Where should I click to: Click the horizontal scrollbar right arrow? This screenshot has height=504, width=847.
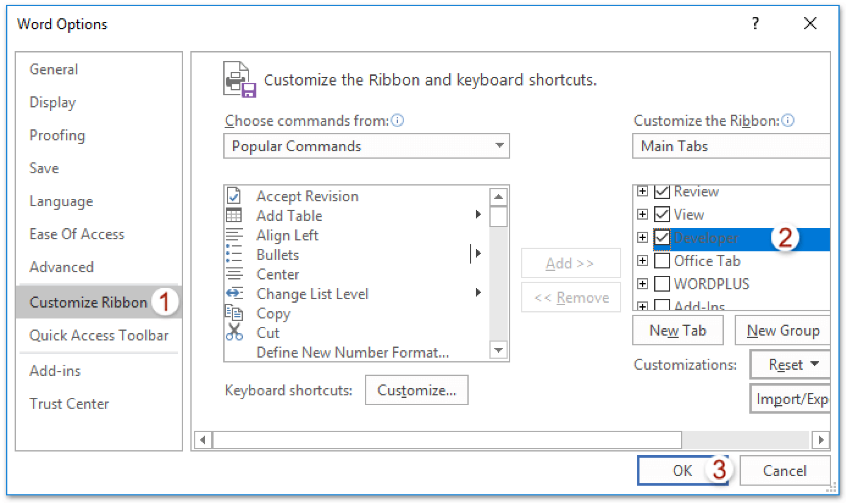tap(820, 441)
